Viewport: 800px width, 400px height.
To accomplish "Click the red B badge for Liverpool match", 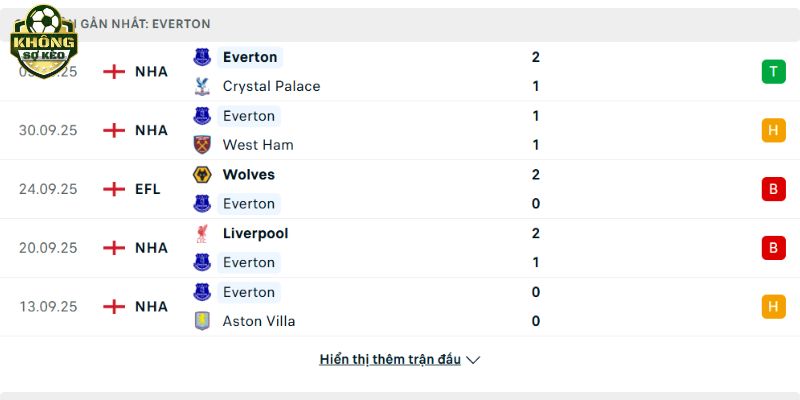I will click(773, 248).
